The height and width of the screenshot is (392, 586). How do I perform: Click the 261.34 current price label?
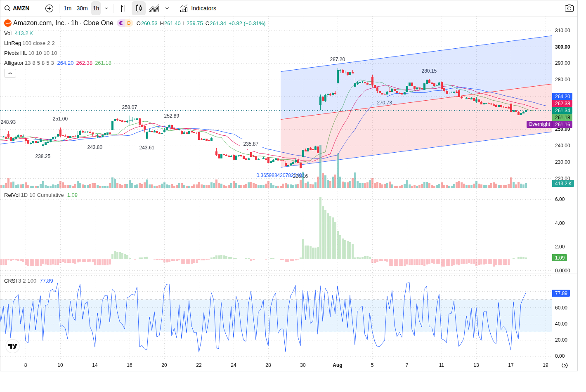click(x=562, y=111)
